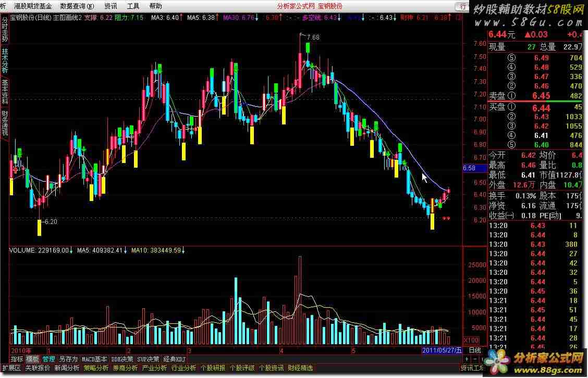Click the 阻力: 7.15 label

tap(128, 17)
